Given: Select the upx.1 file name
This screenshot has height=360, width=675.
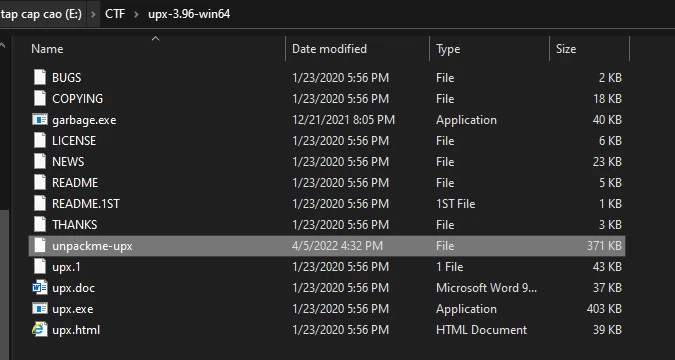Looking at the screenshot, I should coord(66,267).
